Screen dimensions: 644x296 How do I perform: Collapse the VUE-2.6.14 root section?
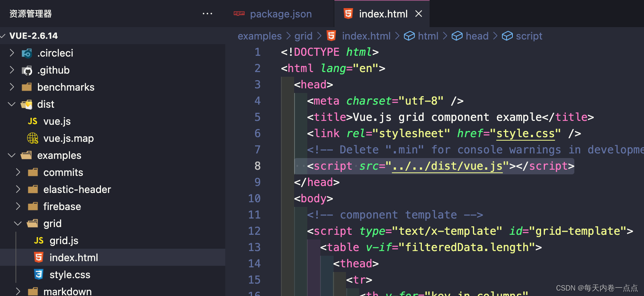[3, 36]
